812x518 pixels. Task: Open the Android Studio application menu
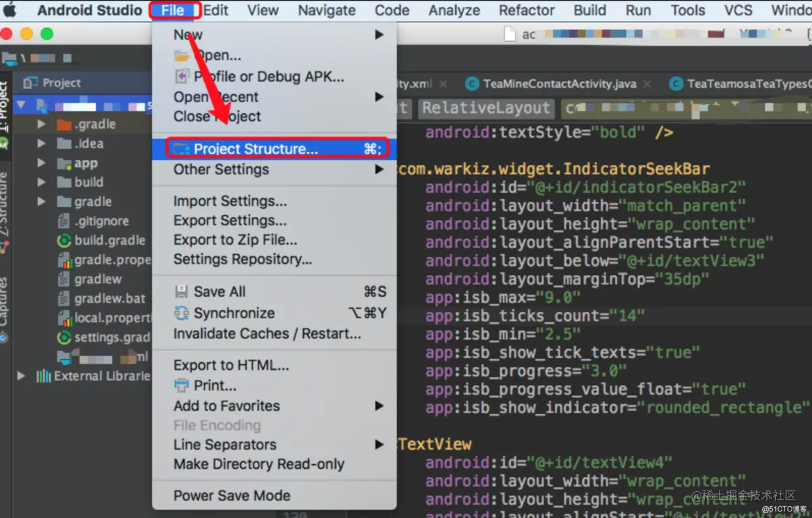point(90,10)
